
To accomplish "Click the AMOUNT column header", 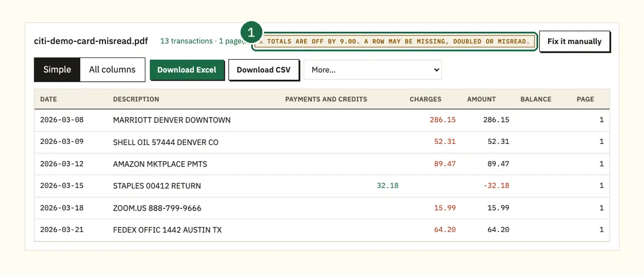I will click(481, 99).
